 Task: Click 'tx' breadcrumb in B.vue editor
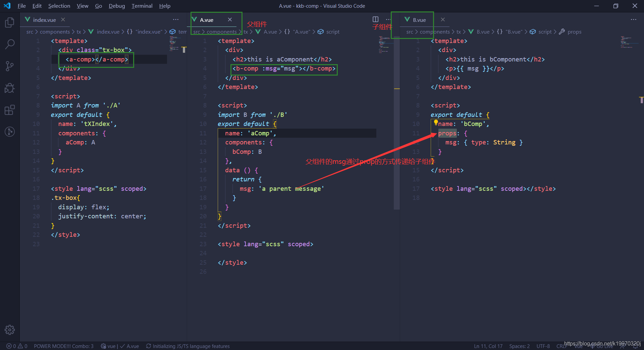tap(459, 32)
